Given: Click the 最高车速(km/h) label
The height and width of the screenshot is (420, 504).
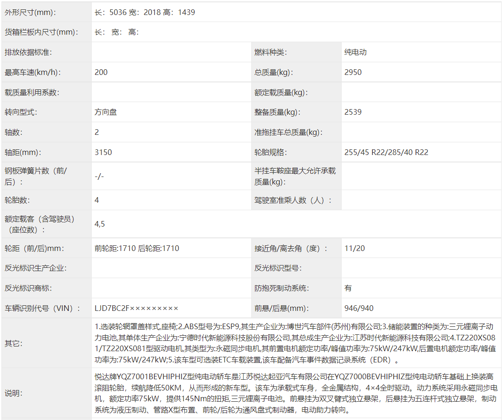Looking at the screenshot, I should click(32, 73).
